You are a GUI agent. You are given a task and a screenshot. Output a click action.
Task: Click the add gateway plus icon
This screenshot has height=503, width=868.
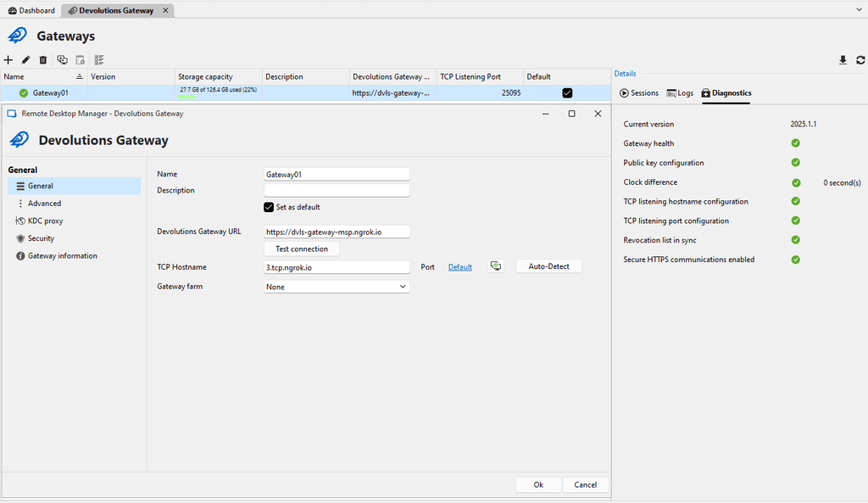point(8,60)
